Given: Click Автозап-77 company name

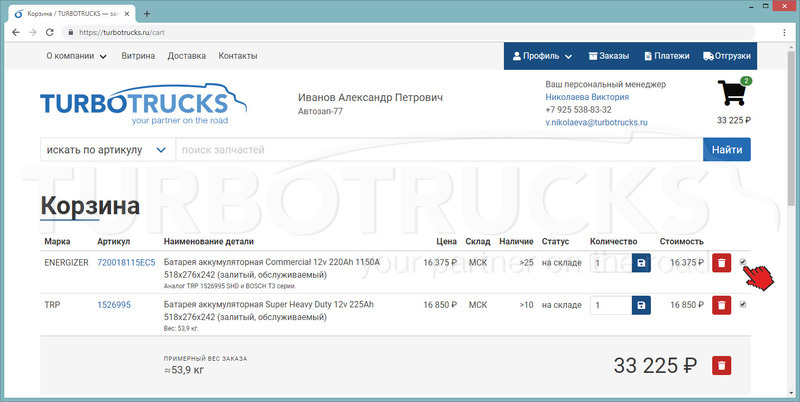Looking at the screenshot, I should tap(320, 111).
